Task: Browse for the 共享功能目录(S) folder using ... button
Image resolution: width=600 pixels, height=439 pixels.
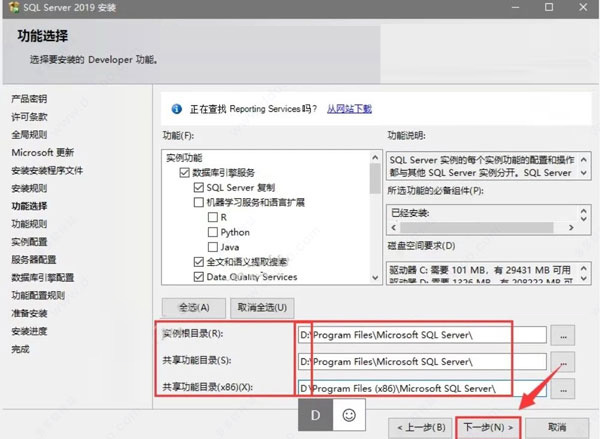Action: [568, 361]
